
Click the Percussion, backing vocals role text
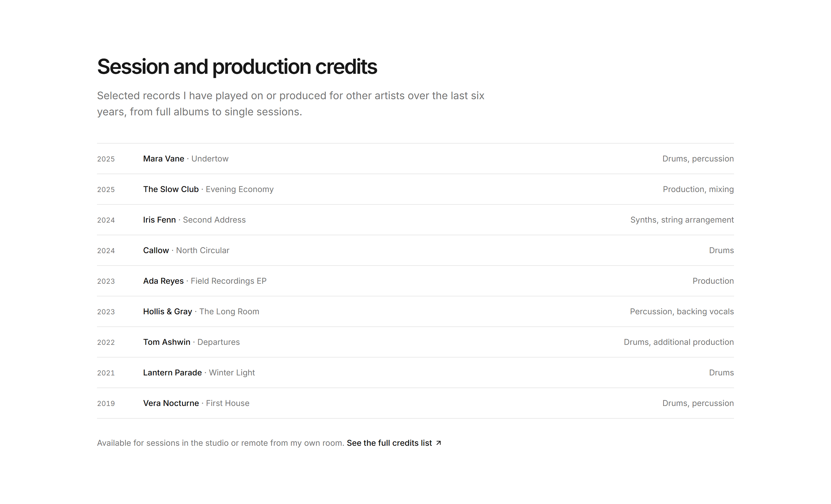point(682,312)
